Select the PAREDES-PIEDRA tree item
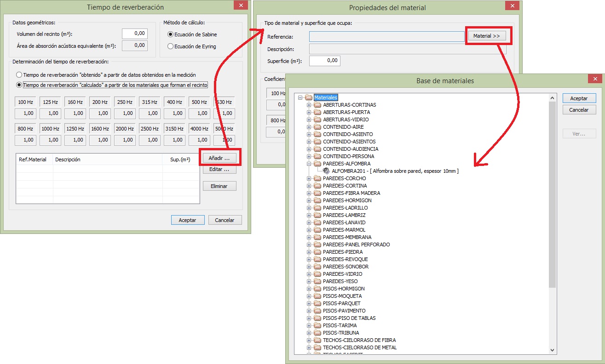605x364 pixels. [x=343, y=252]
